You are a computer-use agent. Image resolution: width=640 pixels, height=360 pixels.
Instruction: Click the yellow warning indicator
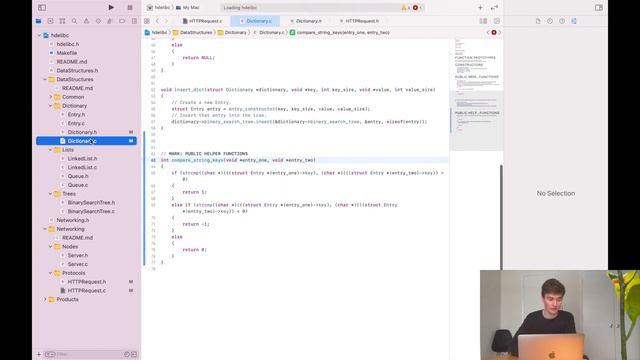[x=404, y=7]
